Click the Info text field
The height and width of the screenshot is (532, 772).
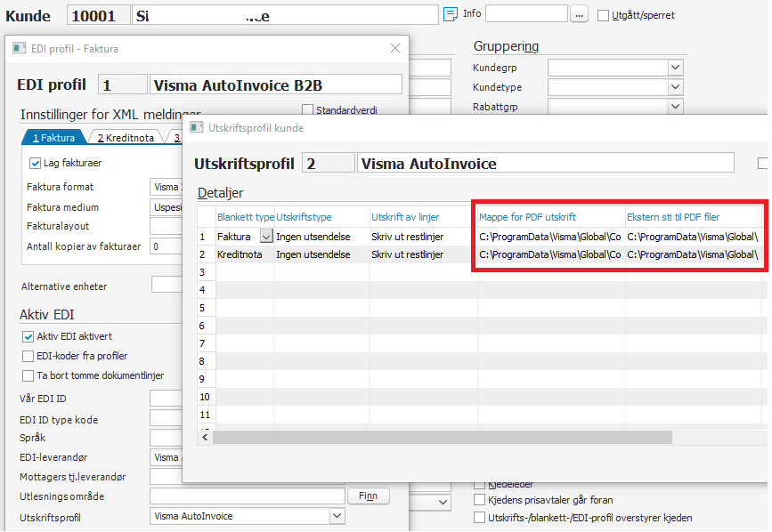[526, 13]
